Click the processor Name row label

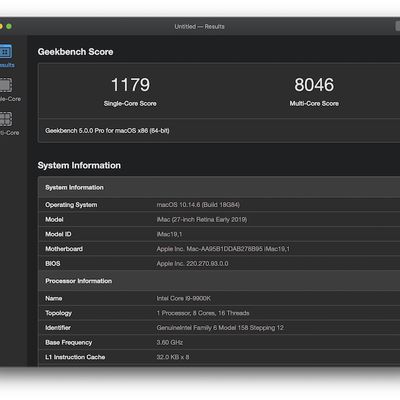click(x=54, y=298)
